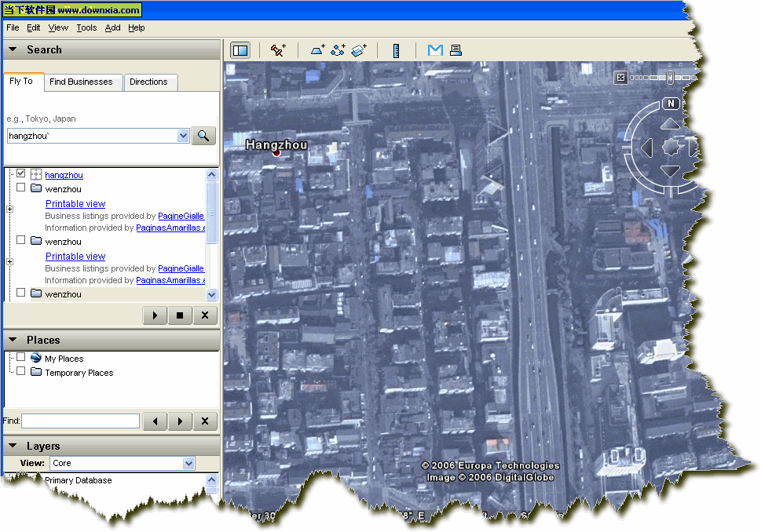Viewport: 761px width, 532px height.
Task: Click the Email envelope icon
Action: pyautogui.click(x=435, y=50)
